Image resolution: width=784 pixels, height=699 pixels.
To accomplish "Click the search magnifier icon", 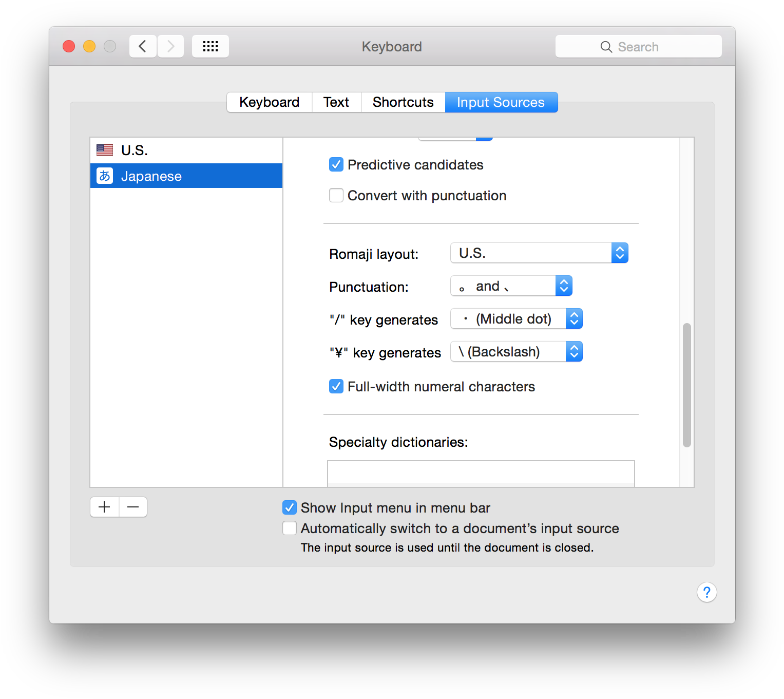I will (606, 46).
